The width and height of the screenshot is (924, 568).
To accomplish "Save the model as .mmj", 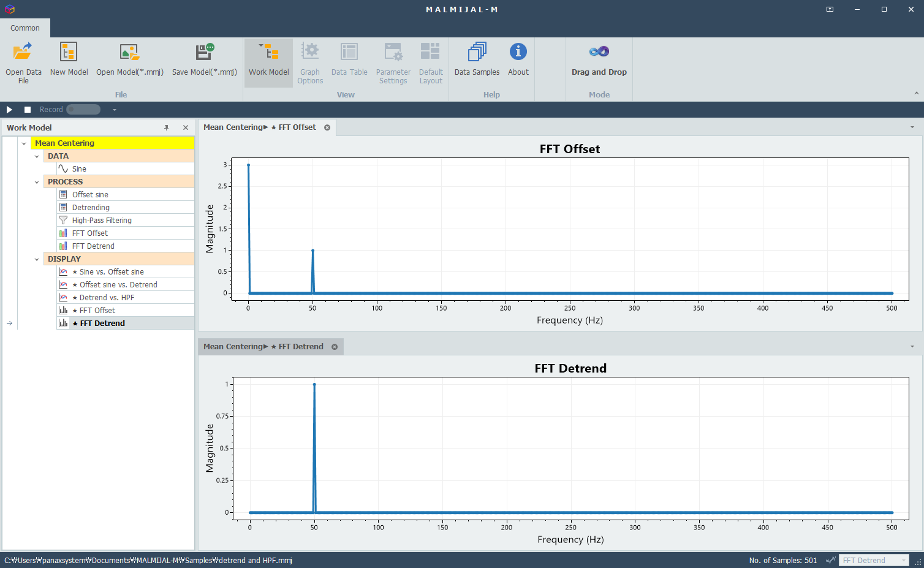I will point(204,60).
